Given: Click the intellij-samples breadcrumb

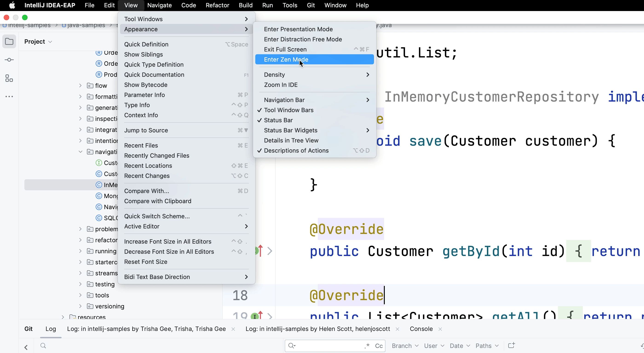Looking at the screenshot, I should point(27,25).
